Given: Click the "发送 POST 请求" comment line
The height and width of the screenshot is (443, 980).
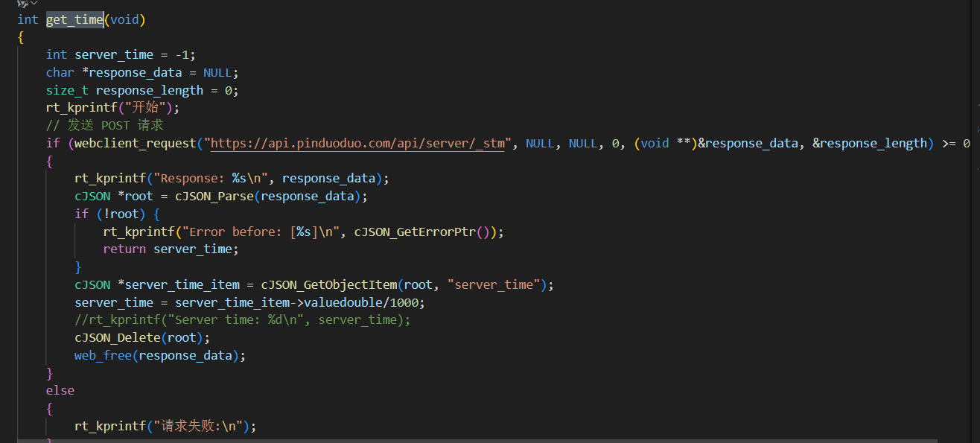Looking at the screenshot, I should coord(104,126).
